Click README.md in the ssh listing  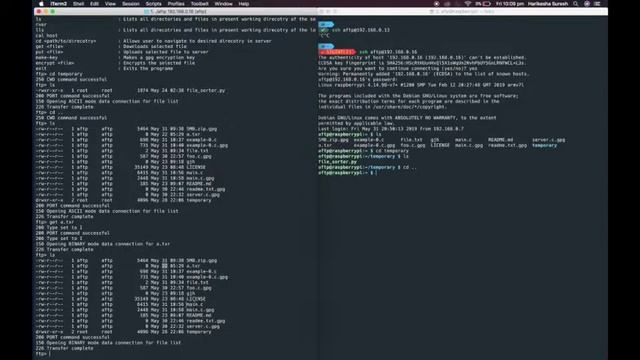coord(500,140)
